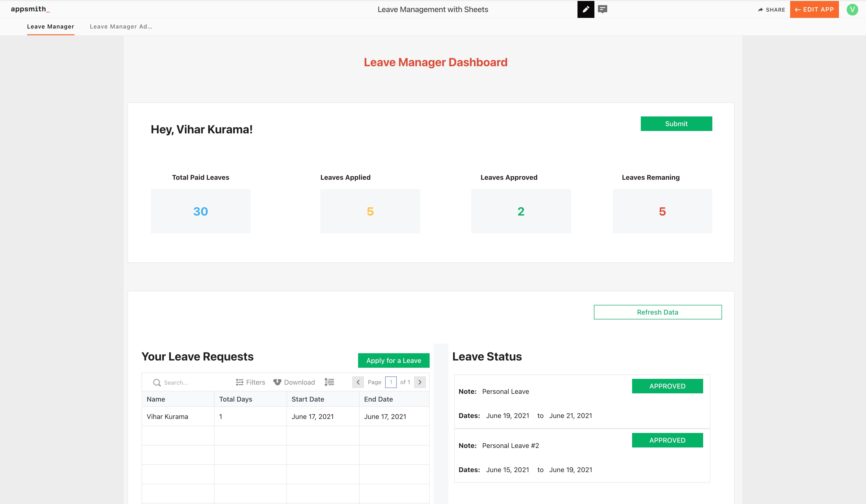Click the page number input box
866x504 pixels.
[x=391, y=382]
